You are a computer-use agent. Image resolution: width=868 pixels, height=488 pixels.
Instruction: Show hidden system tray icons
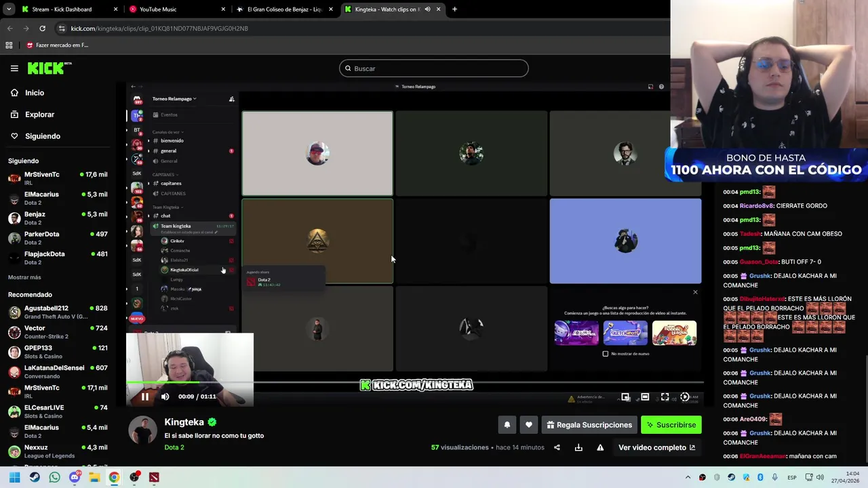(688, 477)
